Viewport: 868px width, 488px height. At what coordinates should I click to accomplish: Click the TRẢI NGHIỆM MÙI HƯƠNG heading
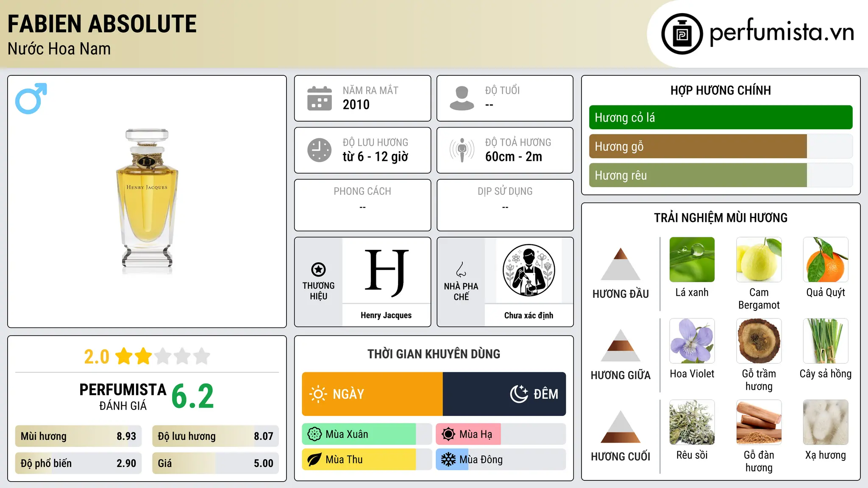click(x=721, y=218)
